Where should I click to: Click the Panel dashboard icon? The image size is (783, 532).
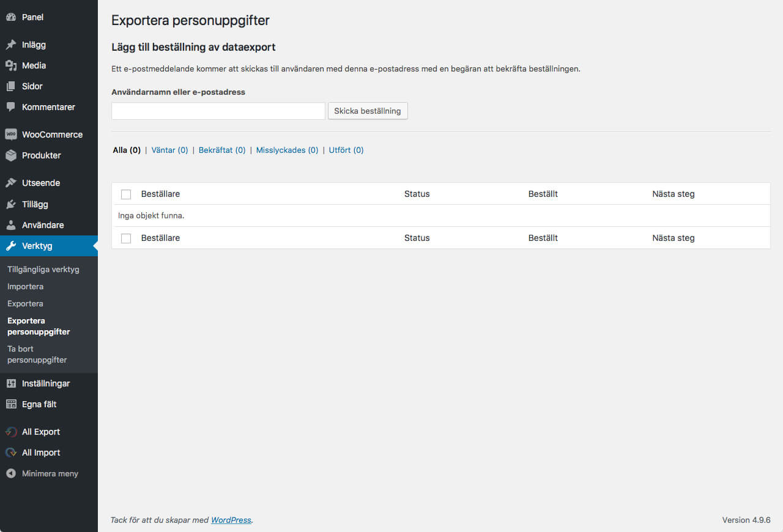[x=11, y=17]
